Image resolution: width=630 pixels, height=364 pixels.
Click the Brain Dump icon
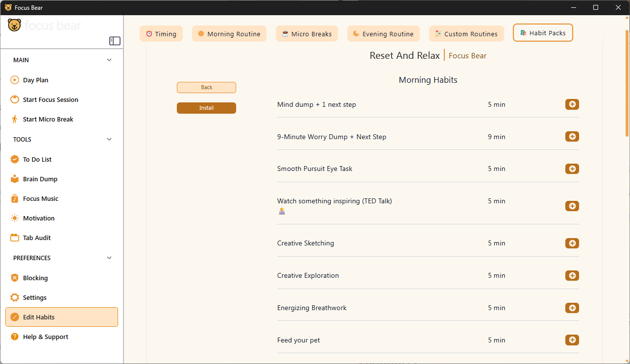[x=15, y=179]
